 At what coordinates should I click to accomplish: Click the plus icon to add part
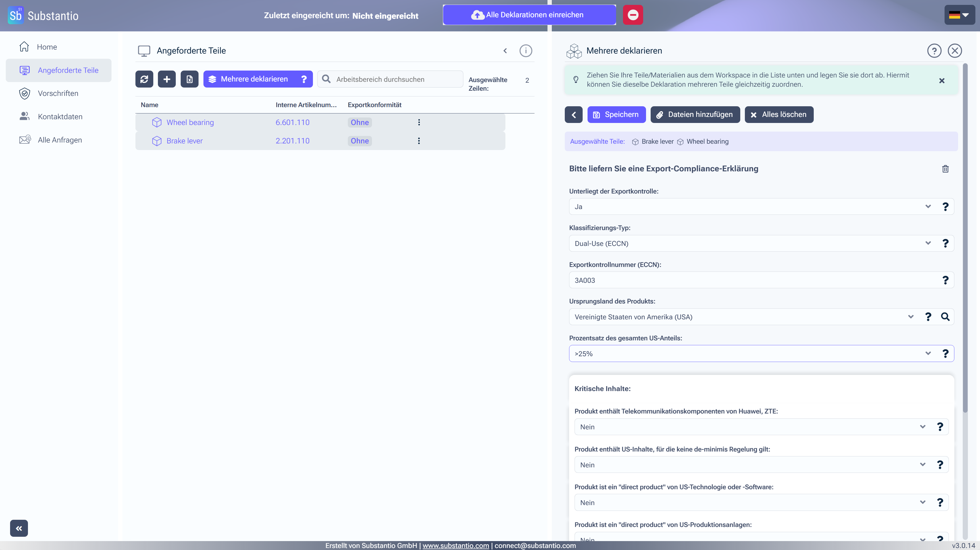click(x=167, y=79)
